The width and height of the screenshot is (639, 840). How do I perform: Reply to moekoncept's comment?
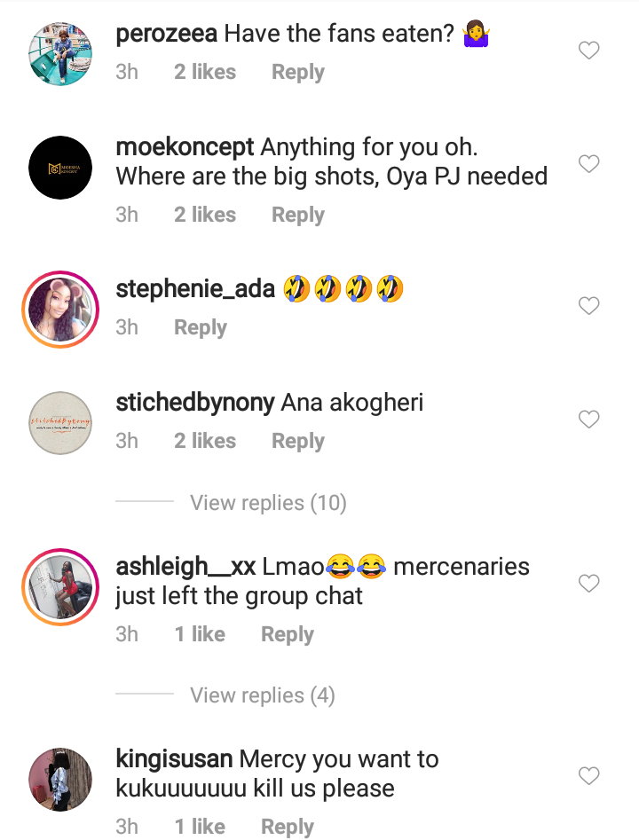(x=297, y=215)
